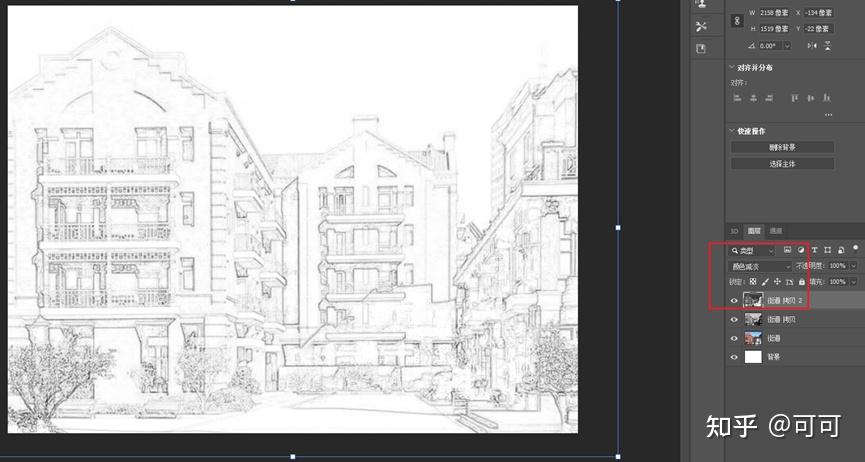The width and height of the screenshot is (865, 462).
Task: Select the 街道 拷贝 2 layer name
Action: point(785,301)
